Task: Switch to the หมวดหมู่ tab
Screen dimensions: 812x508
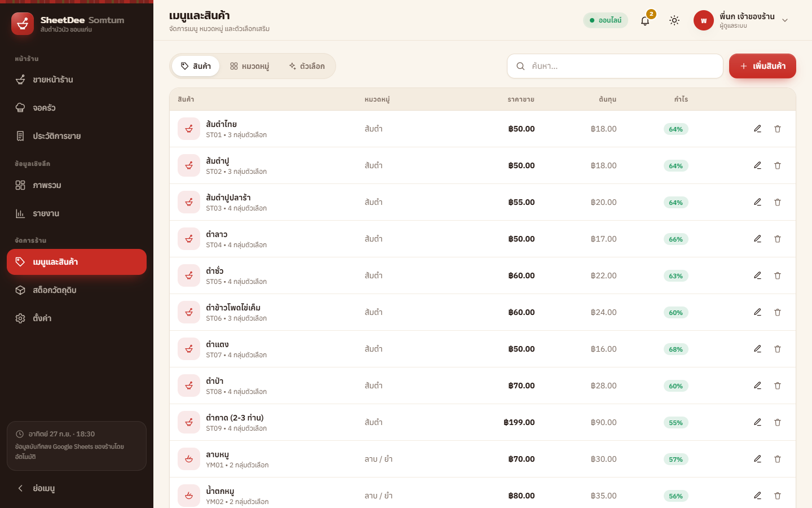Action: click(249, 66)
